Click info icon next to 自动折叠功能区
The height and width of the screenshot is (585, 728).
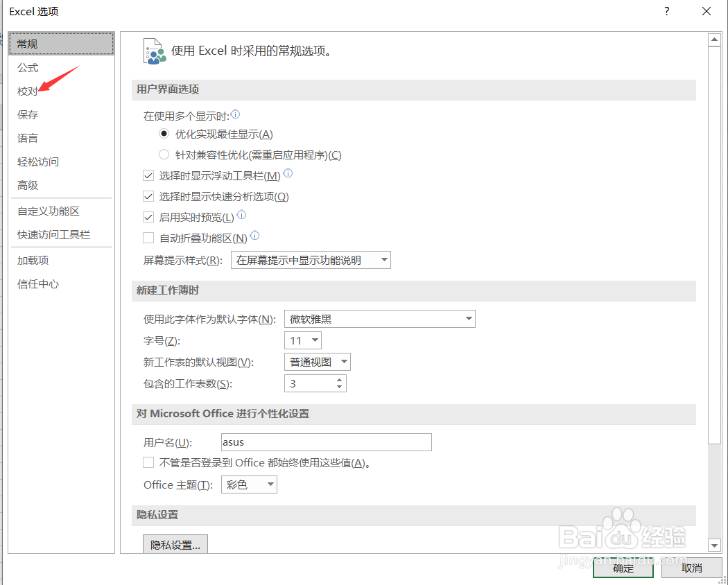click(x=254, y=236)
